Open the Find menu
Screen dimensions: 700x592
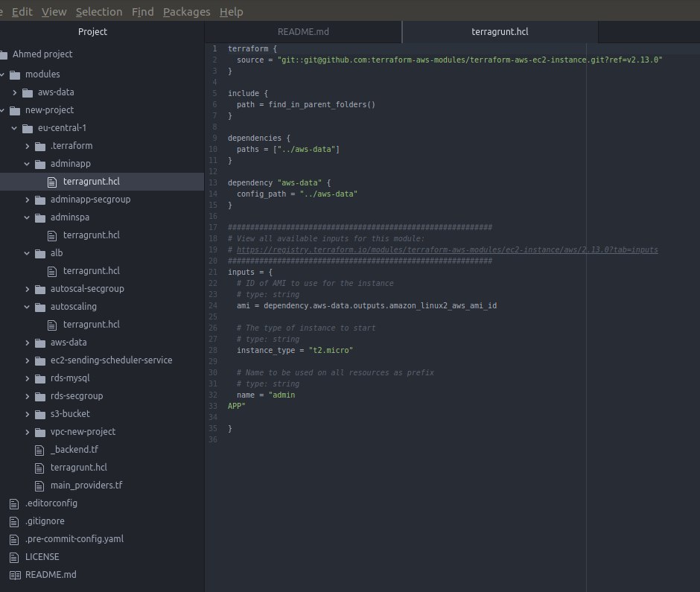pos(143,12)
